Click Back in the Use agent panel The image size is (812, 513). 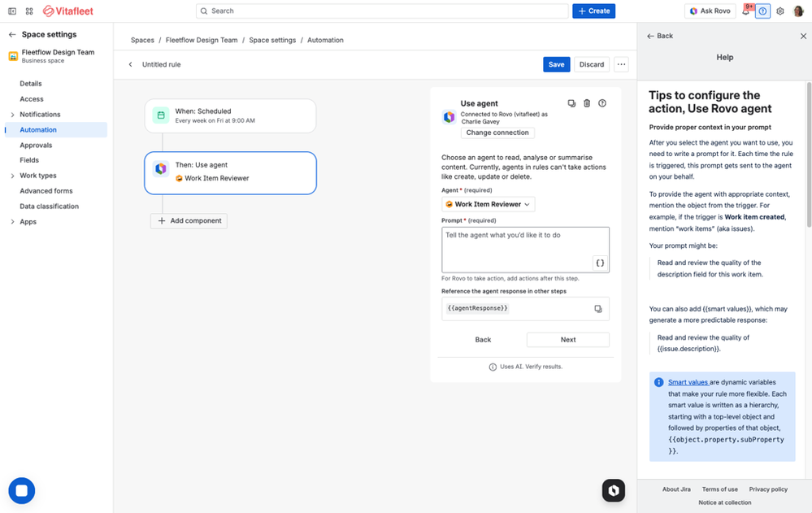click(x=483, y=340)
